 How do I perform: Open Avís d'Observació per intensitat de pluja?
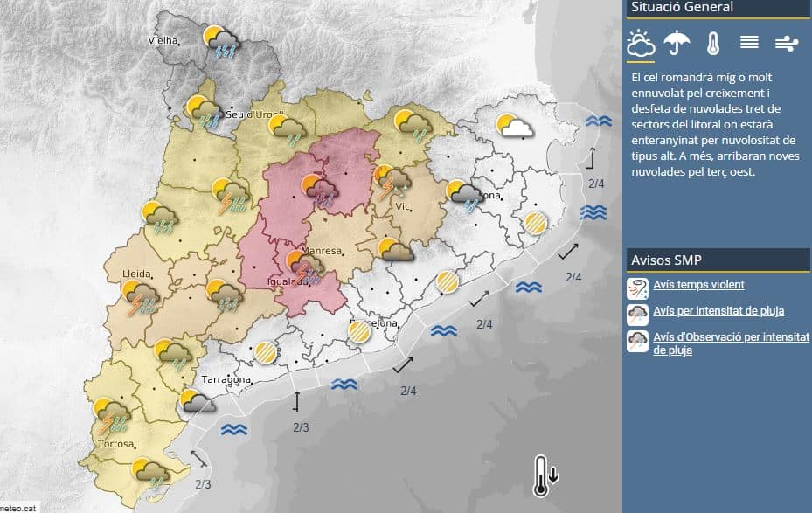tap(731, 343)
